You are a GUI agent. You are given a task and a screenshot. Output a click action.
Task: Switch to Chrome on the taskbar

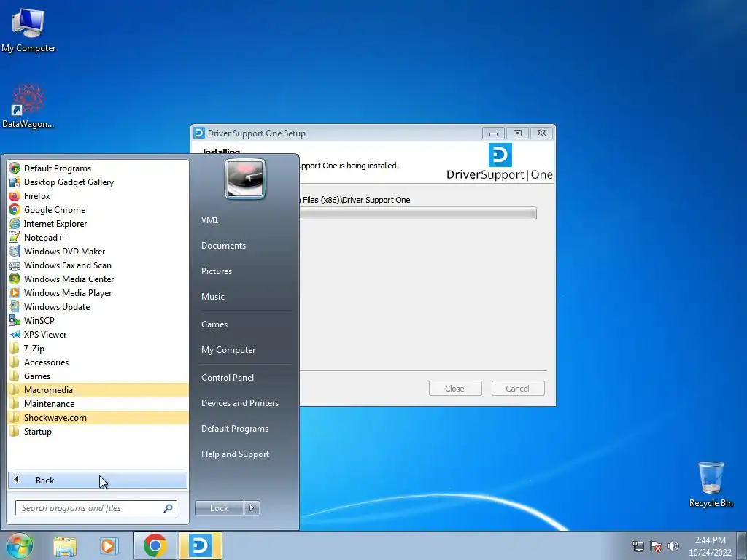click(x=155, y=545)
